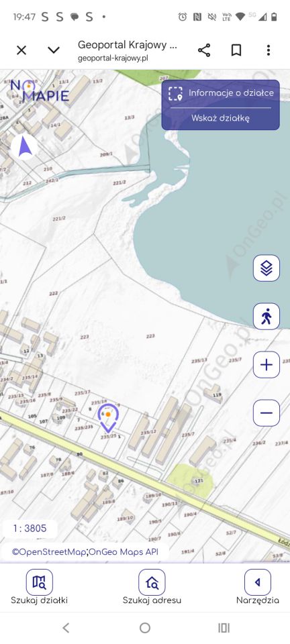This screenshot has height=644, width=290.
Task: Share page via share icon
Action: click(204, 50)
